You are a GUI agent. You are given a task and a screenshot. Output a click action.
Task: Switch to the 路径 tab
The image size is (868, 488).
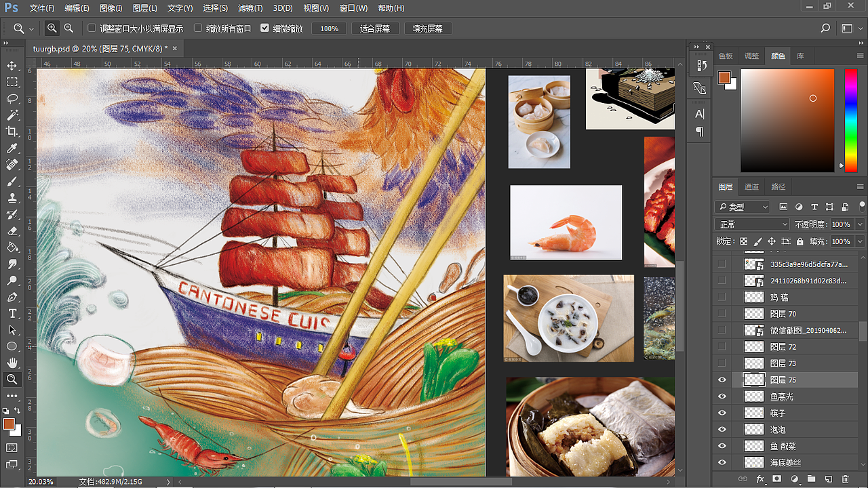778,187
